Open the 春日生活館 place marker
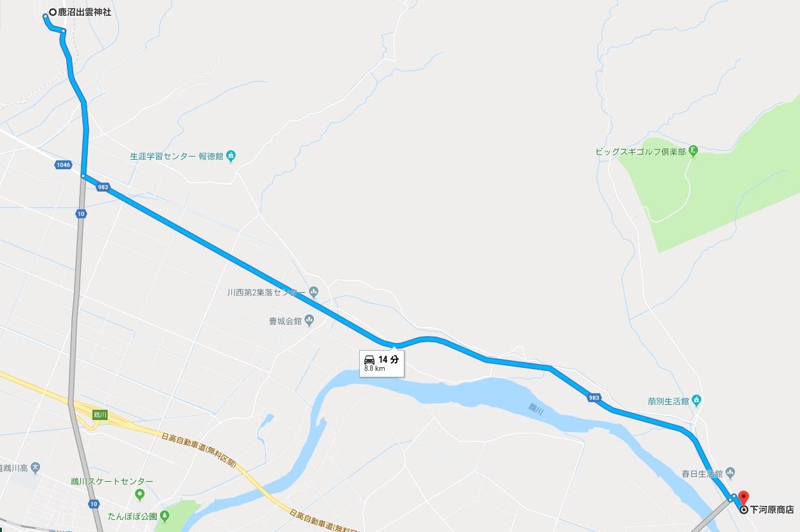This screenshot has height=532, width=800. click(x=730, y=473)
